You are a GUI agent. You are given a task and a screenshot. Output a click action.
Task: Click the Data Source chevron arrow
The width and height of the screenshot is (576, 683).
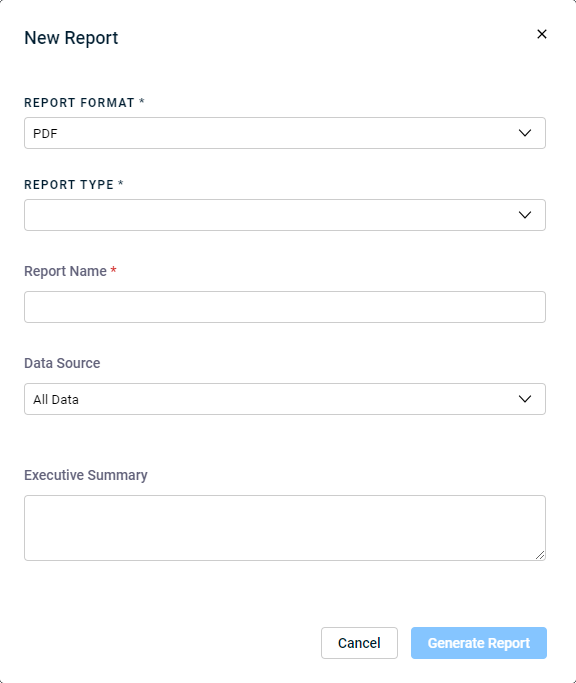click(x=525, y=399)
